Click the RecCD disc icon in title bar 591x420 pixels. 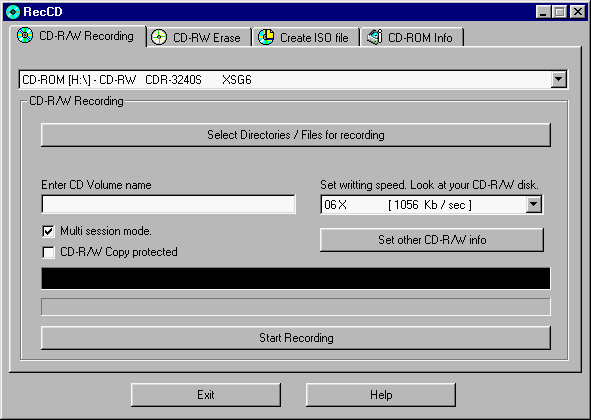pyautogui.click(x=13, y=12)
